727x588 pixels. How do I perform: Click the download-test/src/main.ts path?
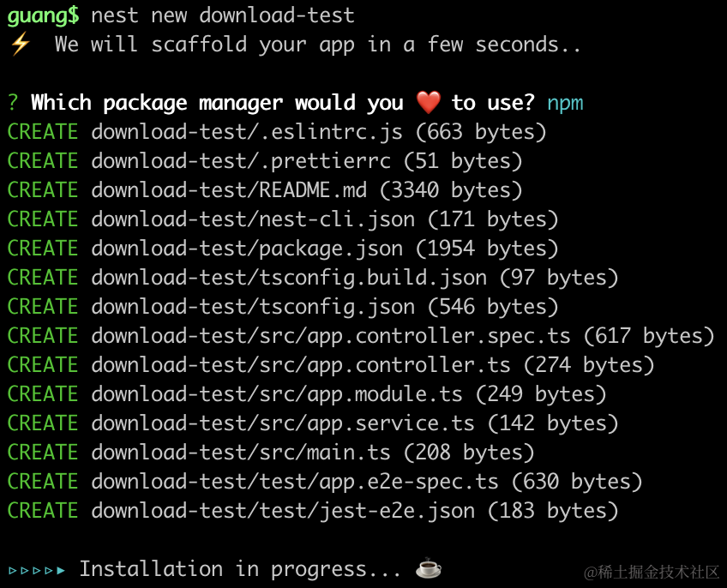coord(241,453)
